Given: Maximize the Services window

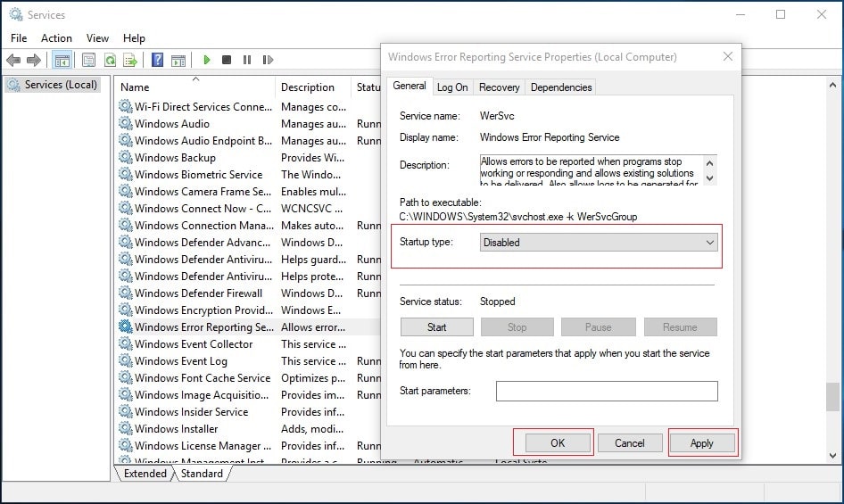Looking at the screenshot, I should (781, 14).
